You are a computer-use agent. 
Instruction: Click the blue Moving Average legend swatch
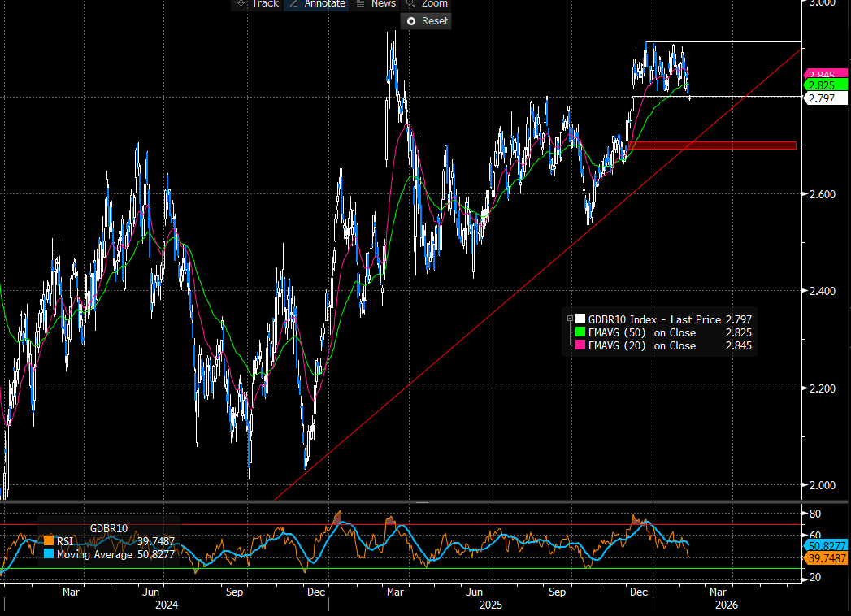click(49, 554)
